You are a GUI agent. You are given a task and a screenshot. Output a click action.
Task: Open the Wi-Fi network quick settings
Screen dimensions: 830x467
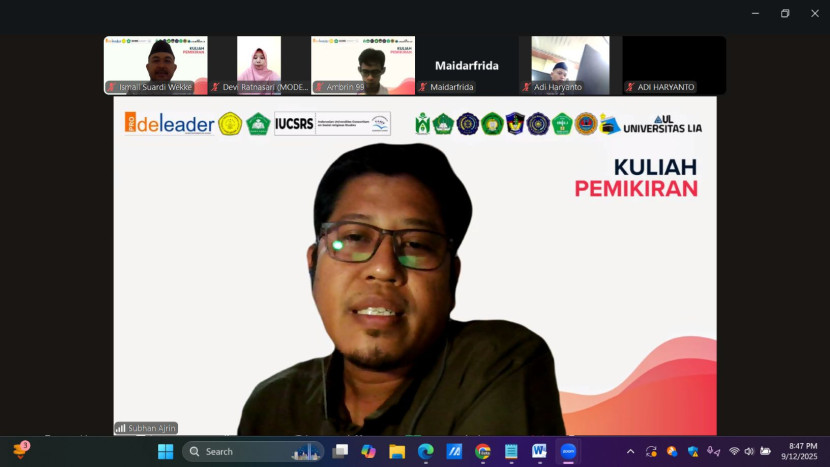click(x=734, y=451)
